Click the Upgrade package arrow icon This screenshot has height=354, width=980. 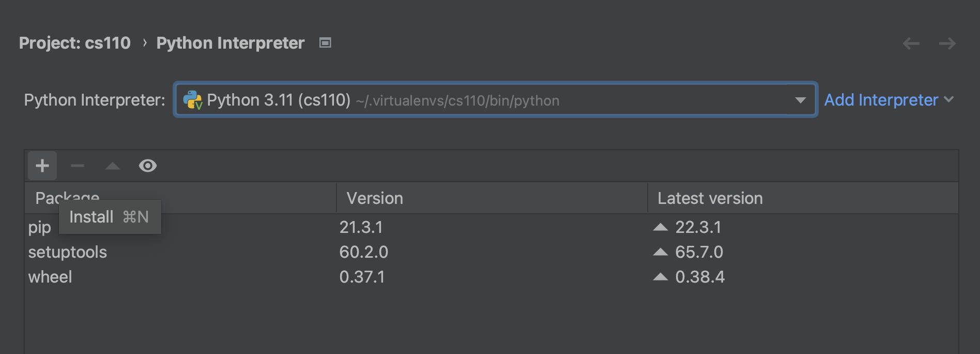click(x=112, y=166)
